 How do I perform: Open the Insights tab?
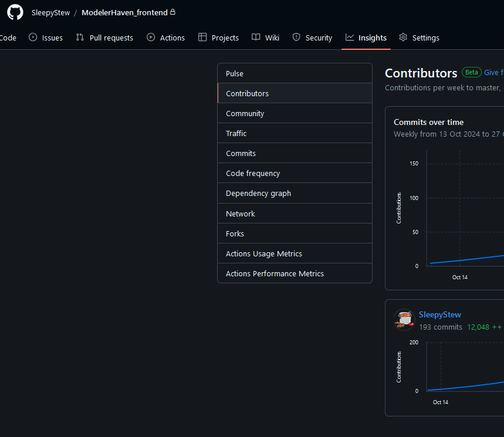click(366, 38)
